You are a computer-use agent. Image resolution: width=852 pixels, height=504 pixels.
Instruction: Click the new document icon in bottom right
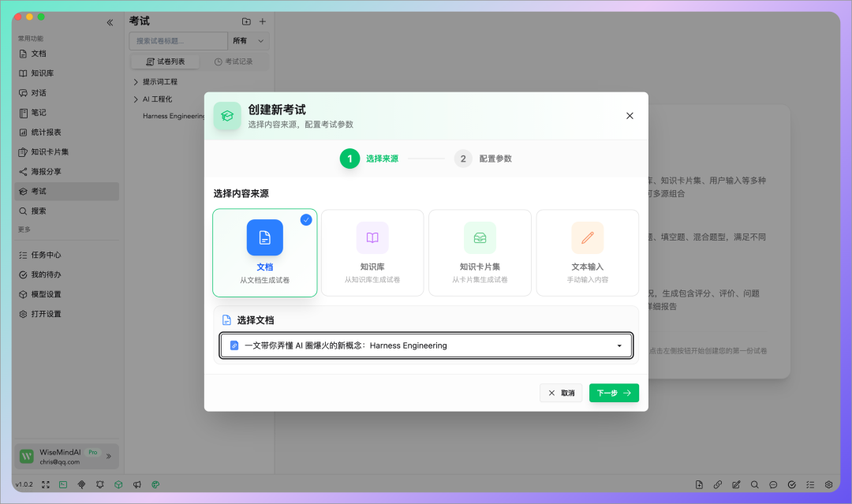(699, 484)
